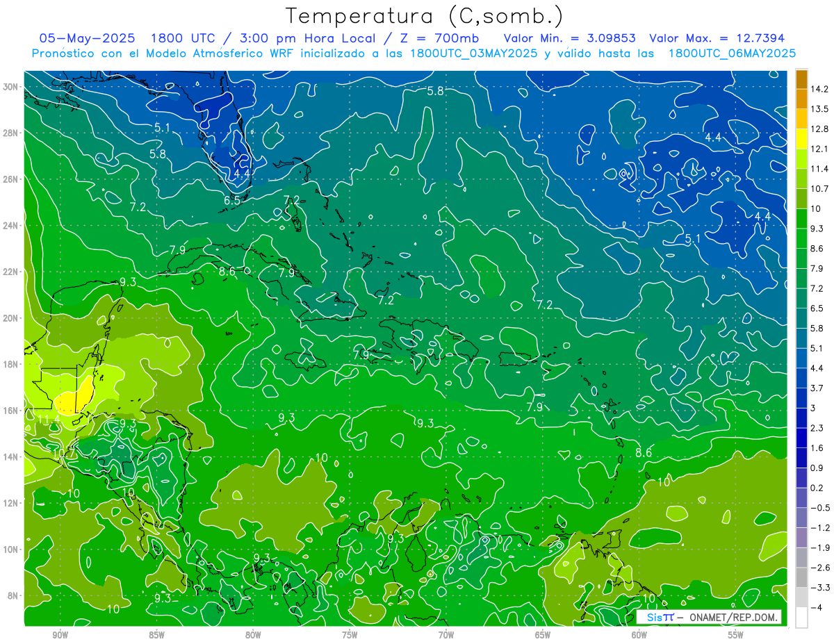Viewport: 834px width, 644px height.
Task: Select the 'Valor Max. = 12.7394' text
Action: [717, 38]
